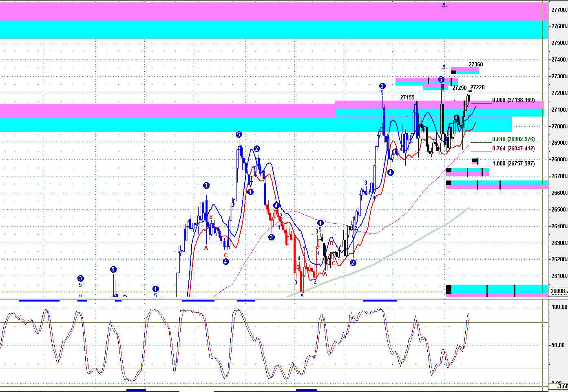This screenshot has height=392, width=568.
Task: Click the circled wave 2 marker under green trendline
Action: pyautogui.click(x=353, y=263)
